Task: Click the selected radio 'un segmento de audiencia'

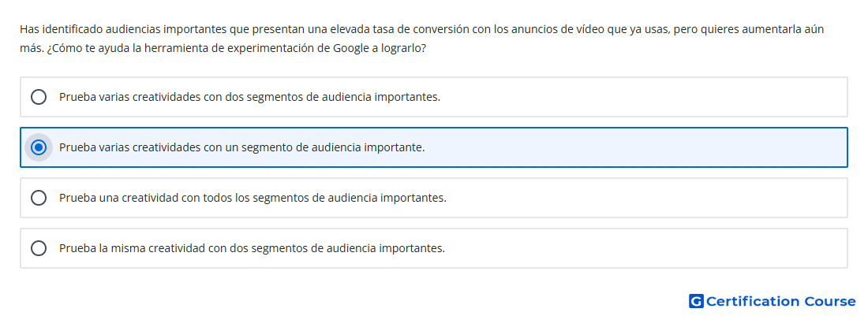Action: (x=39, y=147)
